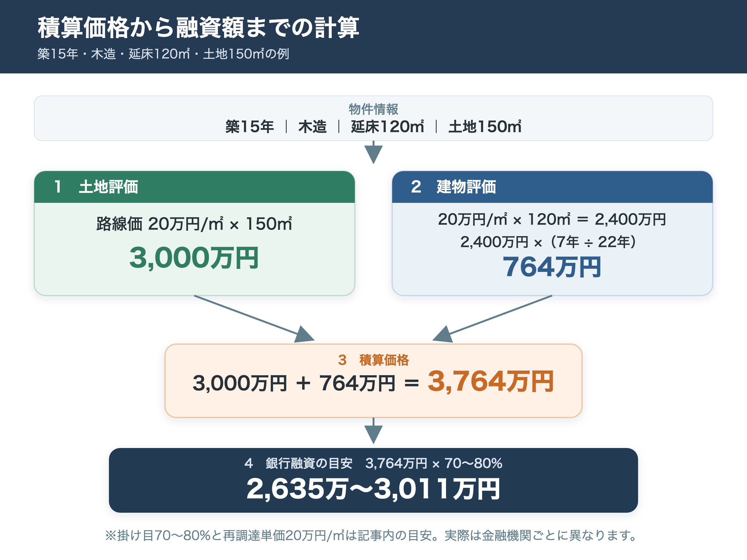Click 築15年 in the property info box
This screenshot has height=560, width=747.
pyautogui.click(x=250, y=127)
